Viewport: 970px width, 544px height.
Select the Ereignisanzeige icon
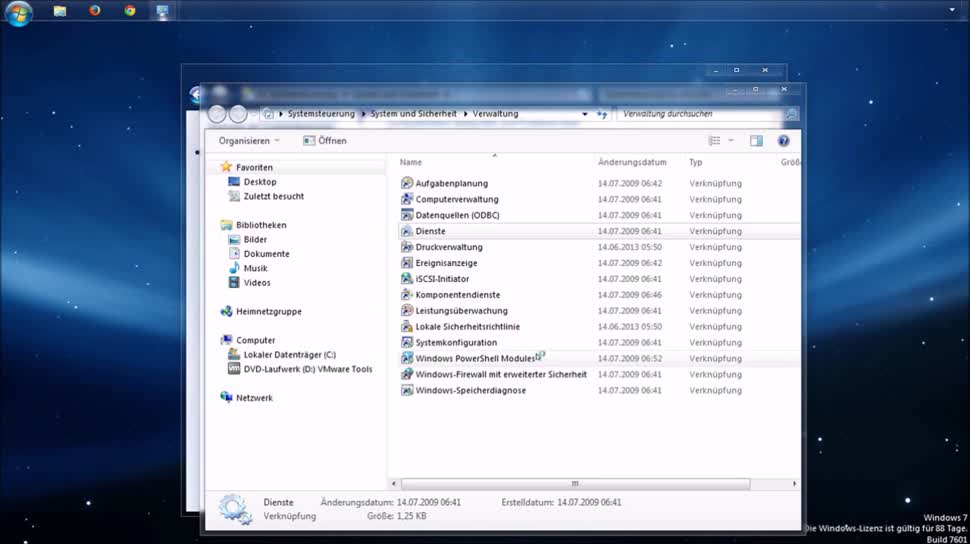[406, 263]
